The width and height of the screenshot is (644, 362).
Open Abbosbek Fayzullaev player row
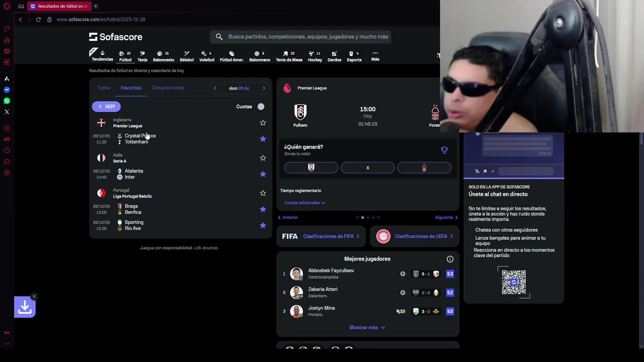point(368,274)
